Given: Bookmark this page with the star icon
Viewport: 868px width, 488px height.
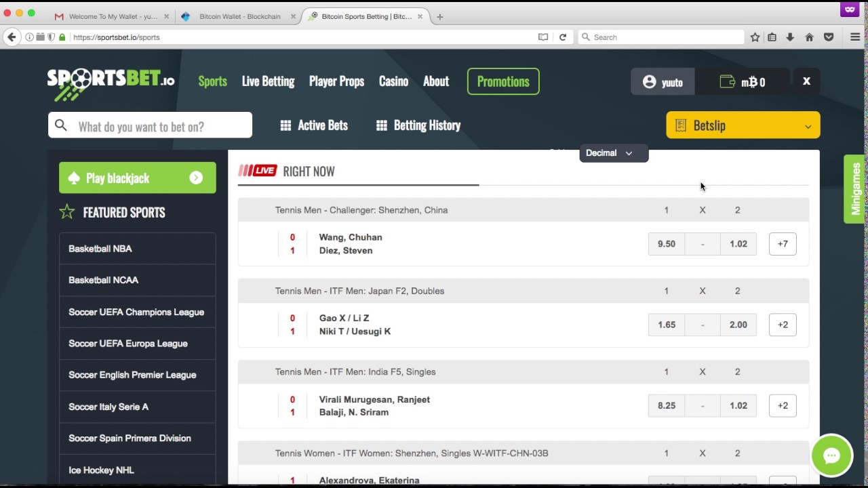Looking at the screenshot, I should [755, 37].
